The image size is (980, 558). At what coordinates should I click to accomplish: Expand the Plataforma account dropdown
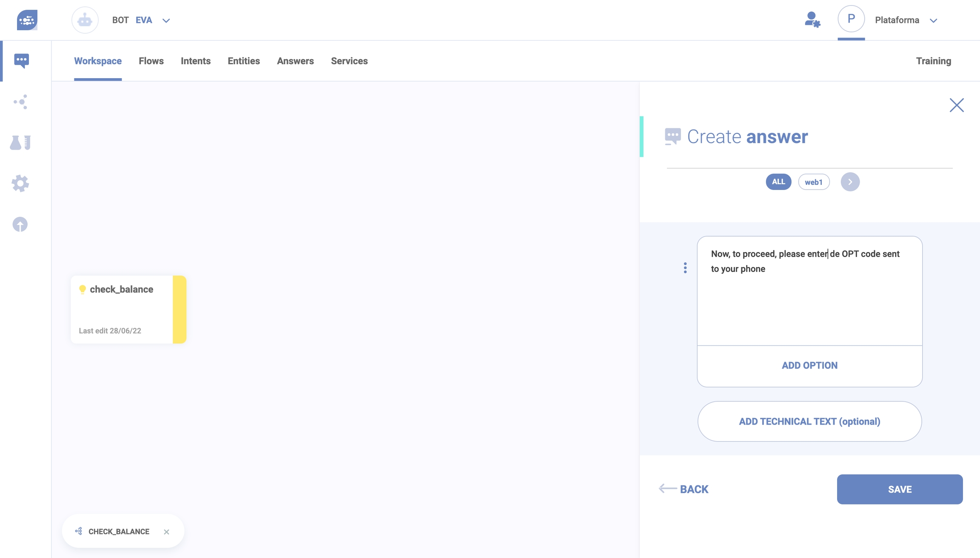(x=933, y=20)
